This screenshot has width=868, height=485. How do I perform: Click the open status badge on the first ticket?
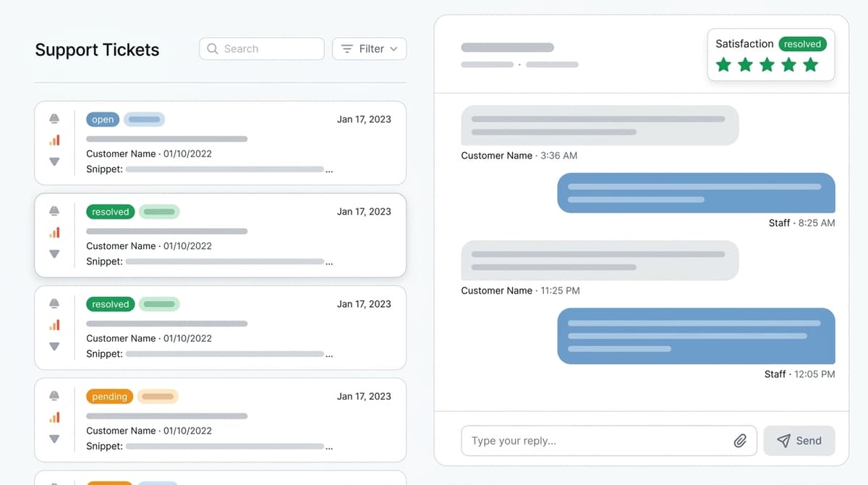[x=103, y=119]
